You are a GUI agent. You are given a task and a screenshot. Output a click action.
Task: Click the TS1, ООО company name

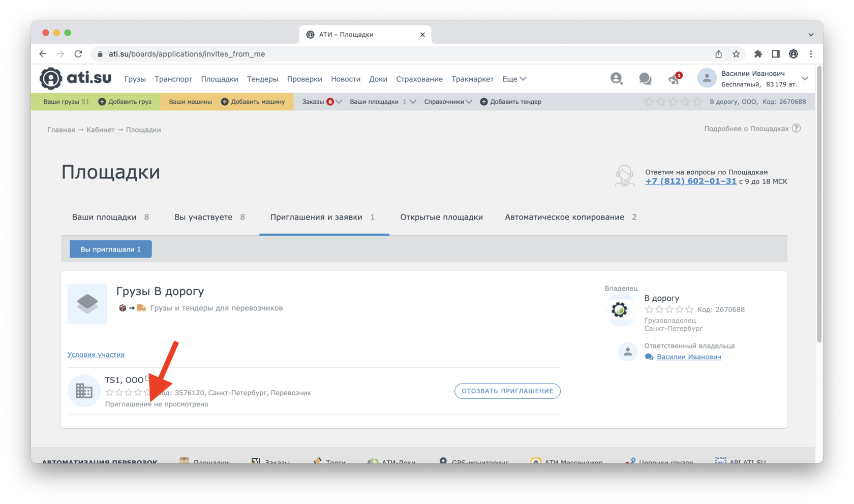point(124,380)
